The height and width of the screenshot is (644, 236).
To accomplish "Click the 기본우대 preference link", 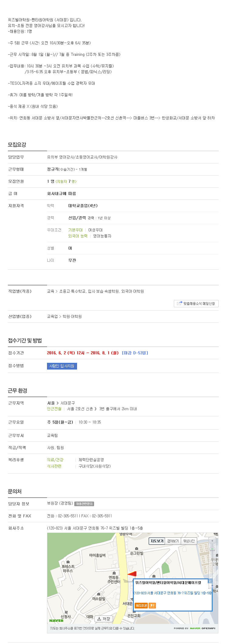I will point(75,230).
